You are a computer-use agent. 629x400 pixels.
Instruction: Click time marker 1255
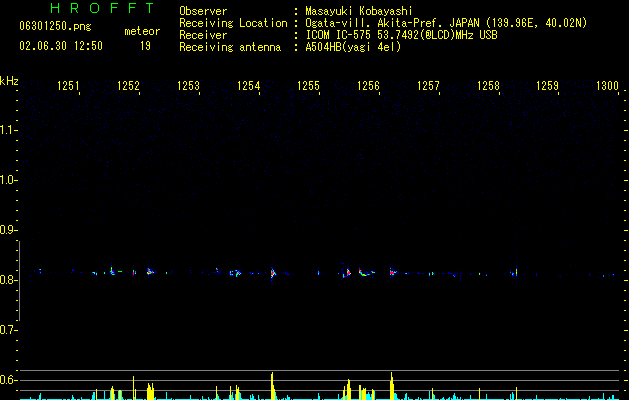point(308,86)
